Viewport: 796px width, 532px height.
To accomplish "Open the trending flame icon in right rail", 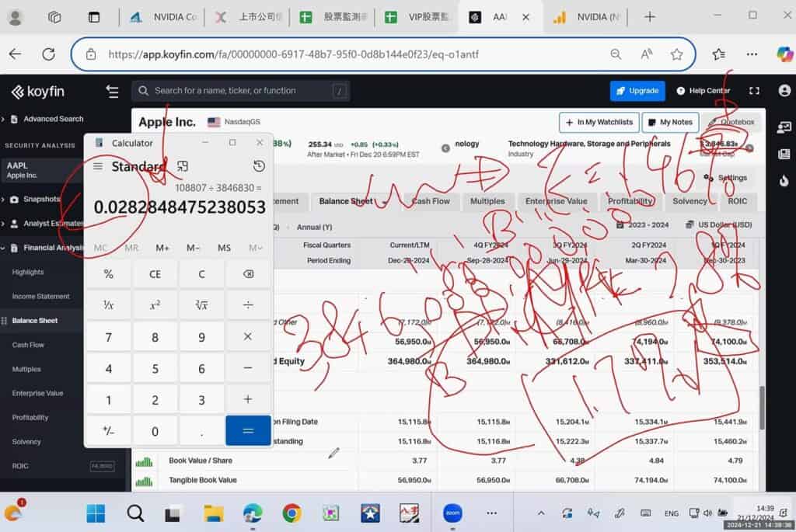I will 783,181.
